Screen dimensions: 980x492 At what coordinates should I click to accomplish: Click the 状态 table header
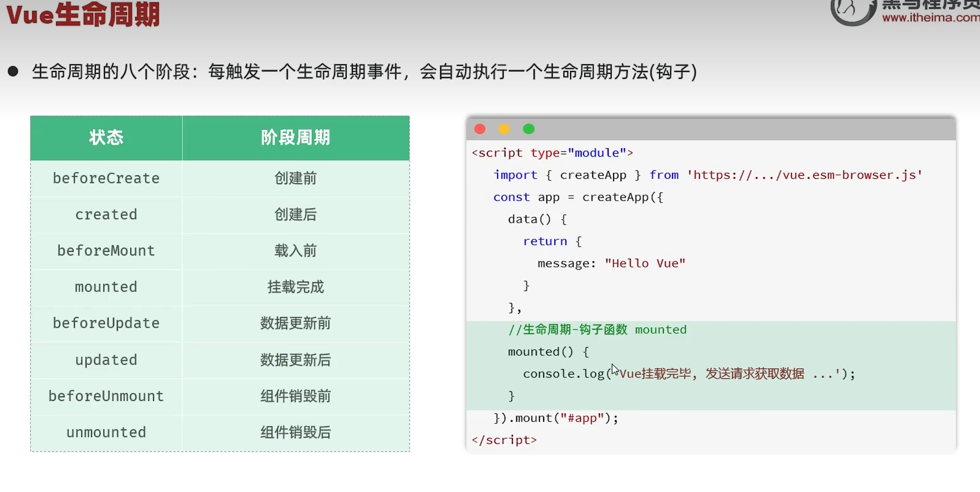pos(106,138)
